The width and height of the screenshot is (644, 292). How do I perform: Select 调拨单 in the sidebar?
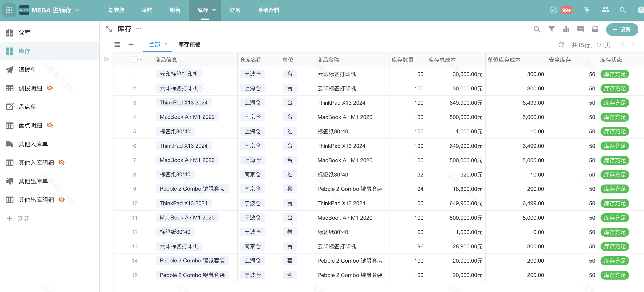click(x=50, y=70)
